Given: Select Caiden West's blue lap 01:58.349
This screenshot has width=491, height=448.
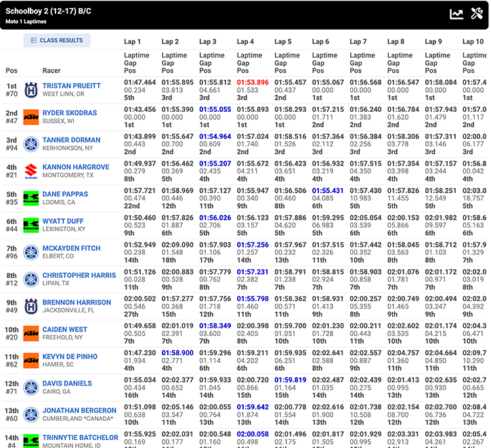Looking at the screenshot, I should [x=215, y=326].
